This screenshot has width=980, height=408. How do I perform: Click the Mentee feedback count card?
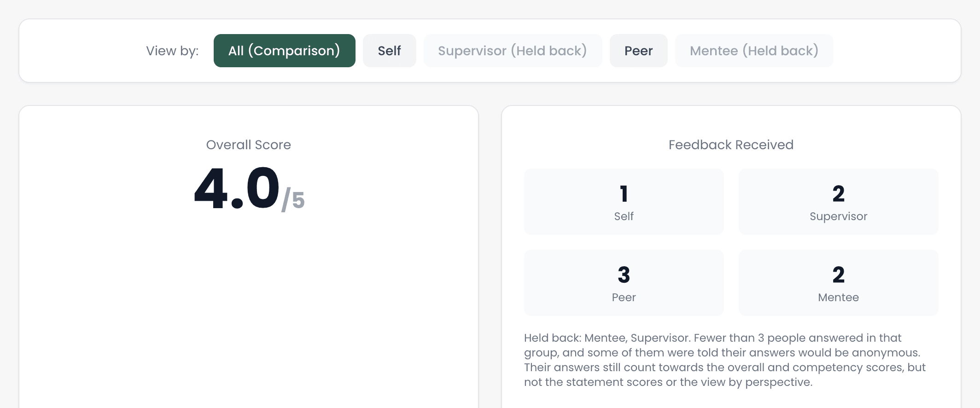pos(838,283)
